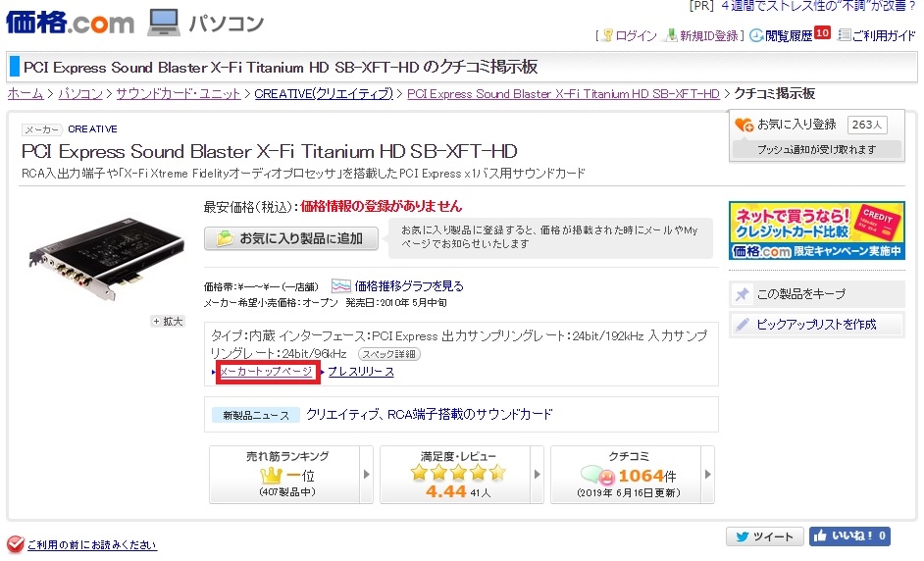Open メーカートップページ link
Screen dimensions: 924x561
[x=266, y=372]
